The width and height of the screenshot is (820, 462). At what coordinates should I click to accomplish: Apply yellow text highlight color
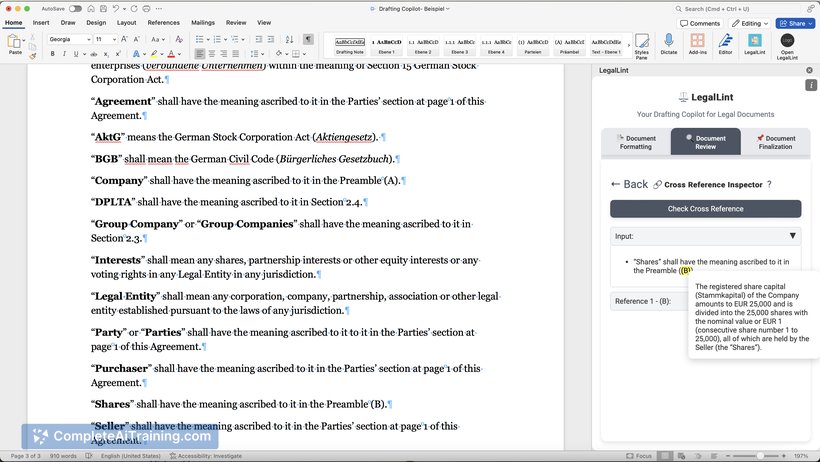pyautogui.click(x=154, y=54)
